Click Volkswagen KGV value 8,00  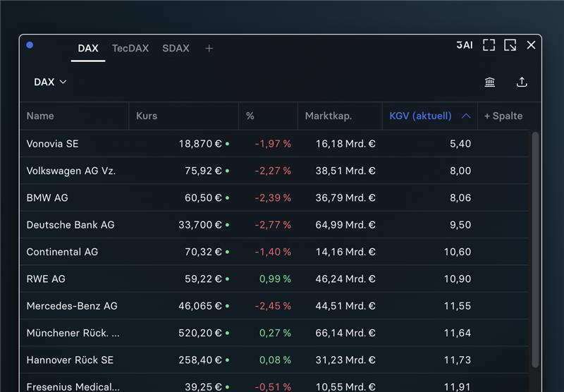pos(460,171)
